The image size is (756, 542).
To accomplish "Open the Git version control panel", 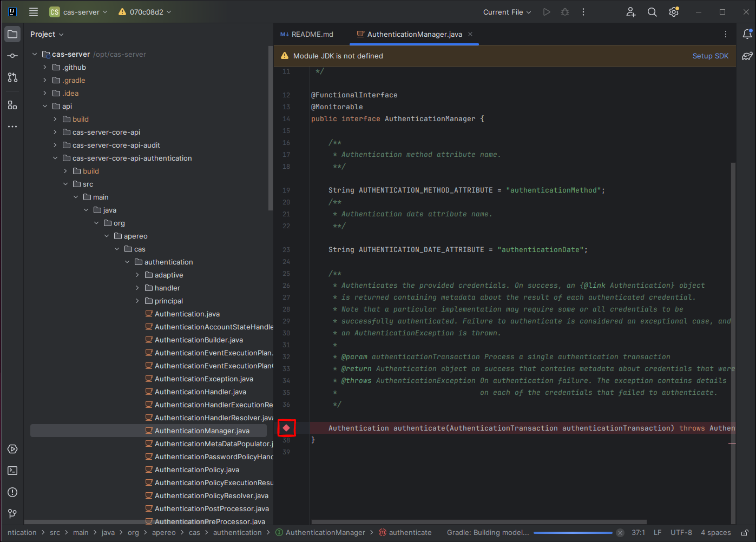I will pos(12,513).
